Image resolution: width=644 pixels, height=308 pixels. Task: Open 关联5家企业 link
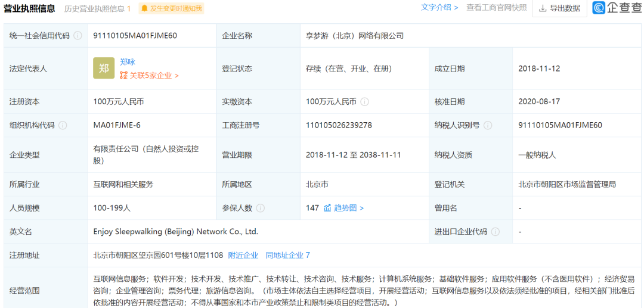[154, 76]
